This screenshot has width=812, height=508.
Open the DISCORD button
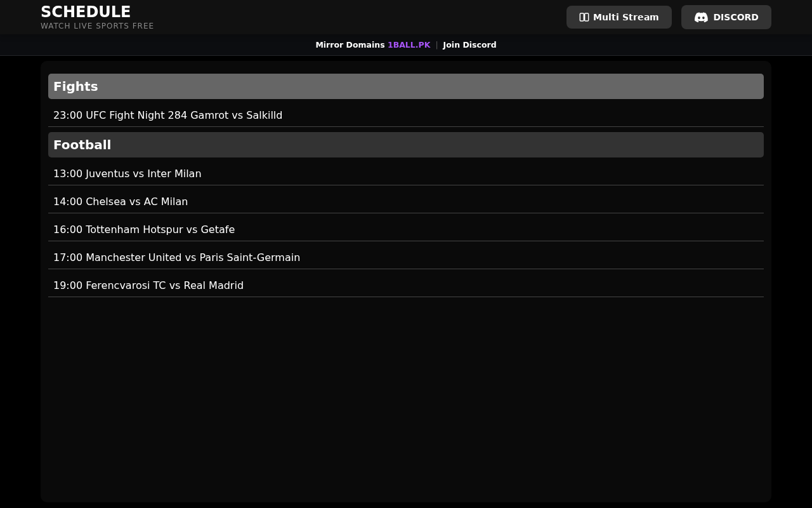click(x=726, y=17)
